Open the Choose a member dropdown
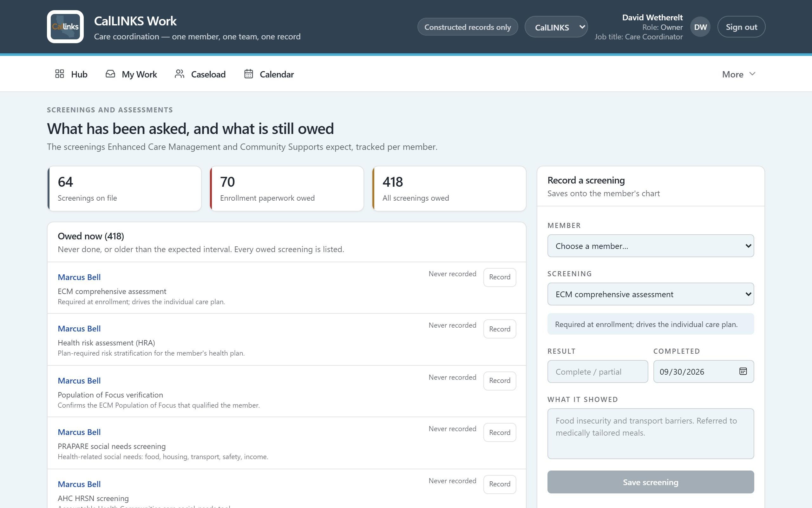 pos(650,246)
